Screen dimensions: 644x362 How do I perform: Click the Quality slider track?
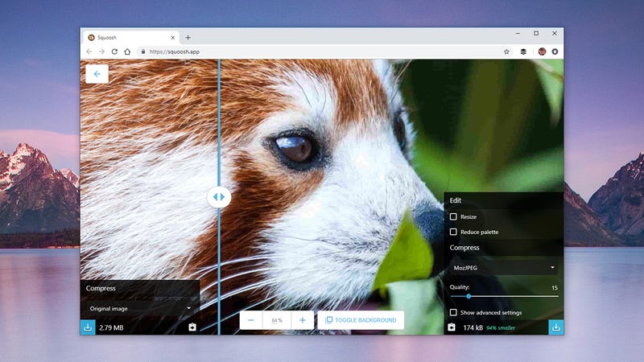click(504, 296)
